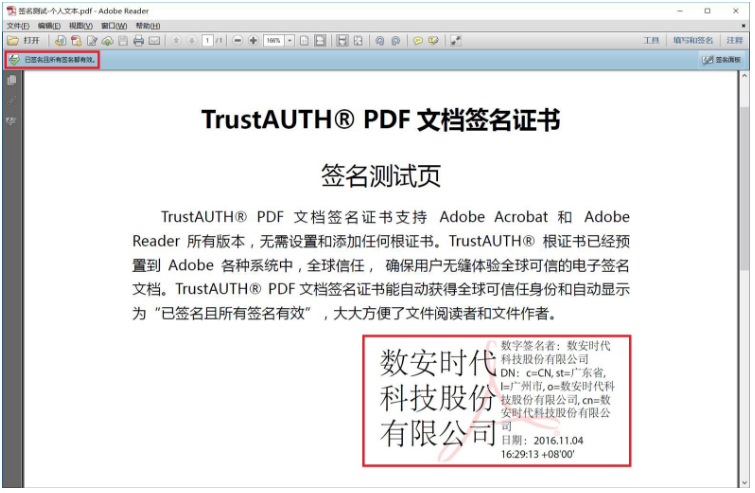
Task: Click the first spiral find icon
Action: [380, 41]
